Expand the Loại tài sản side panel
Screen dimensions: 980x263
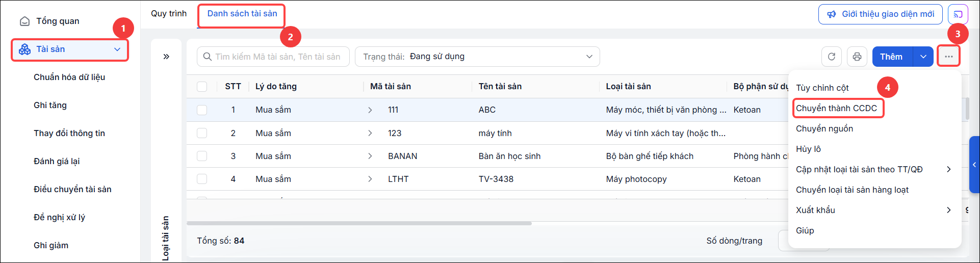(x=166, y=57)
